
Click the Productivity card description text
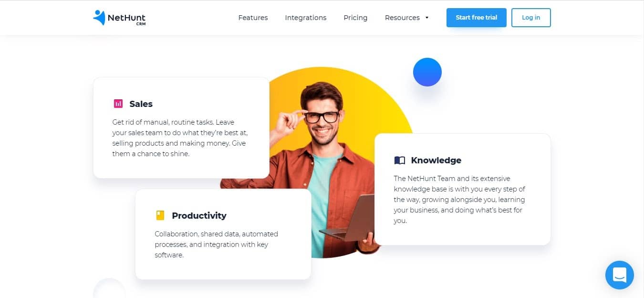click(x=216, y=245)
